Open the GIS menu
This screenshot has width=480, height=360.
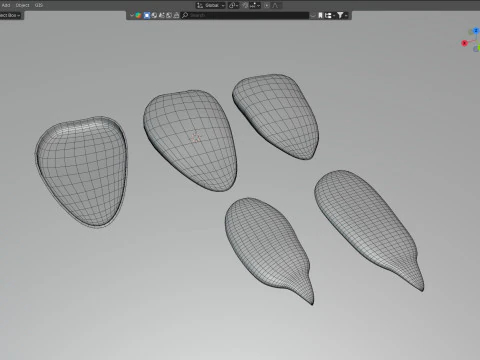(x=39, y=5)
